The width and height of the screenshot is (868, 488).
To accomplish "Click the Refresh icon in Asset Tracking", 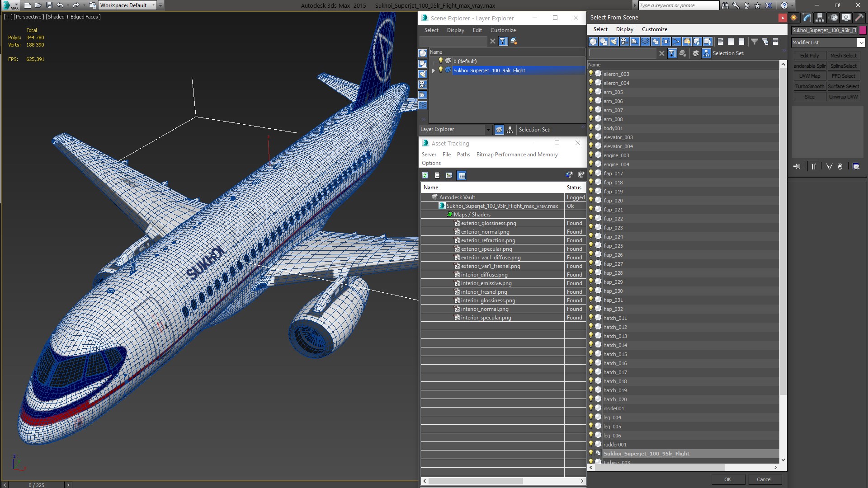I will (425, 175).
